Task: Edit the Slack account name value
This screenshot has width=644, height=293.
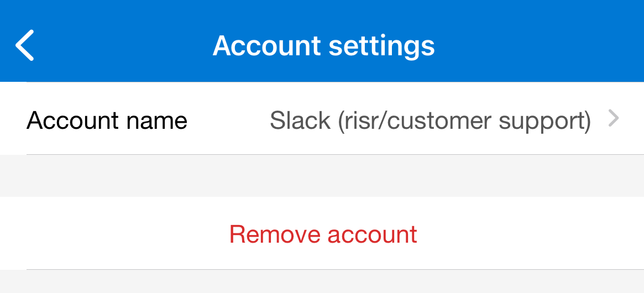Action: 430,120
